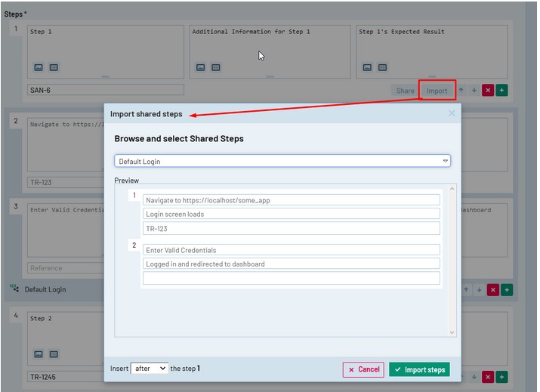Click the TR-123 reference field behind dialog
The height and width of the screenshot is (392, 540).
tap(66, 182)
